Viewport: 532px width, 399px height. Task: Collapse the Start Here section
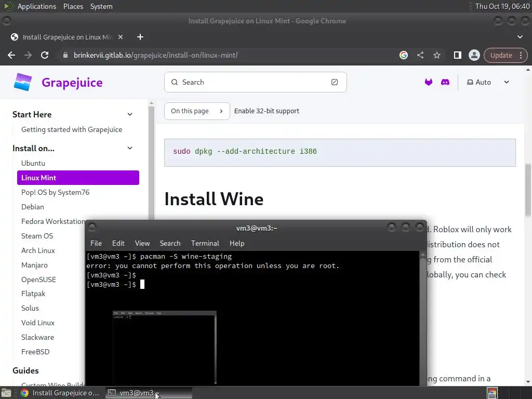point(129,114)
